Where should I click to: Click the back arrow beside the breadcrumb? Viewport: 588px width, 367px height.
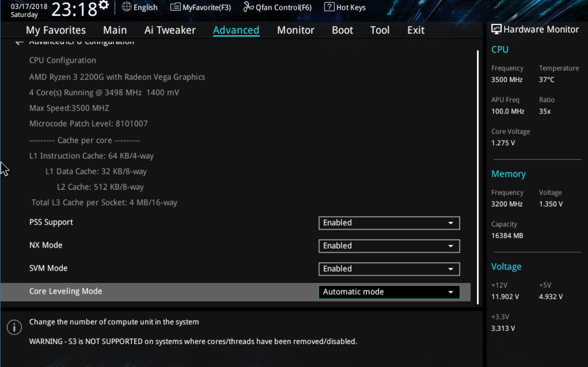(x=19, y=42)
